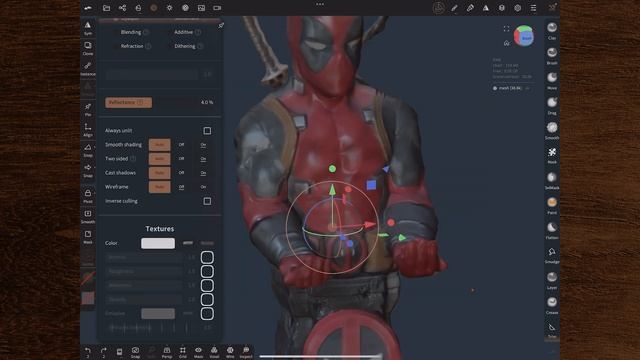Pin the material panel open
This screenshot has height=360, width=640.
(221, 26)
